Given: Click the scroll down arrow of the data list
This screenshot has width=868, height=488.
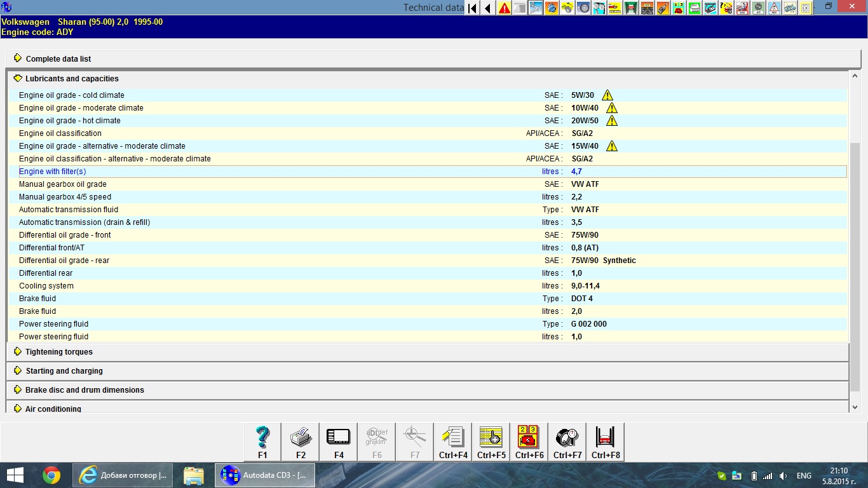Looking at the screenshot, I should [855, 407].
